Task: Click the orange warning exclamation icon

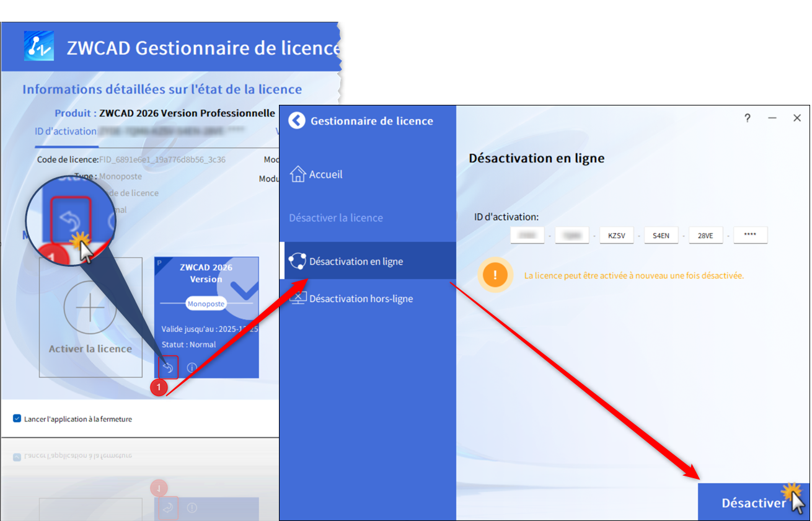Action: coord(495,275)
